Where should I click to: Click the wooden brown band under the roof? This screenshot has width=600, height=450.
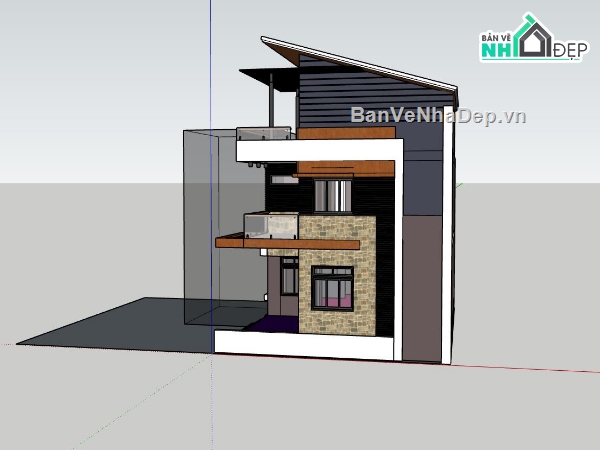tap(348, 132)
